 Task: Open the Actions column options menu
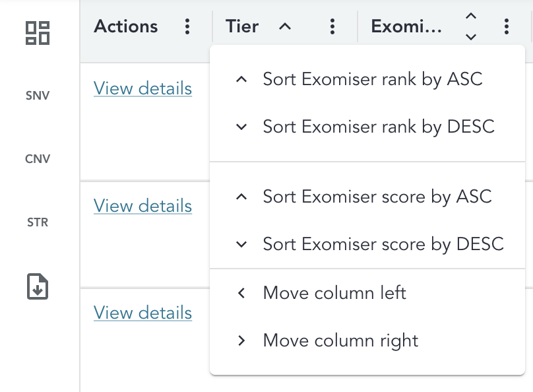click(x=187, y=26)
